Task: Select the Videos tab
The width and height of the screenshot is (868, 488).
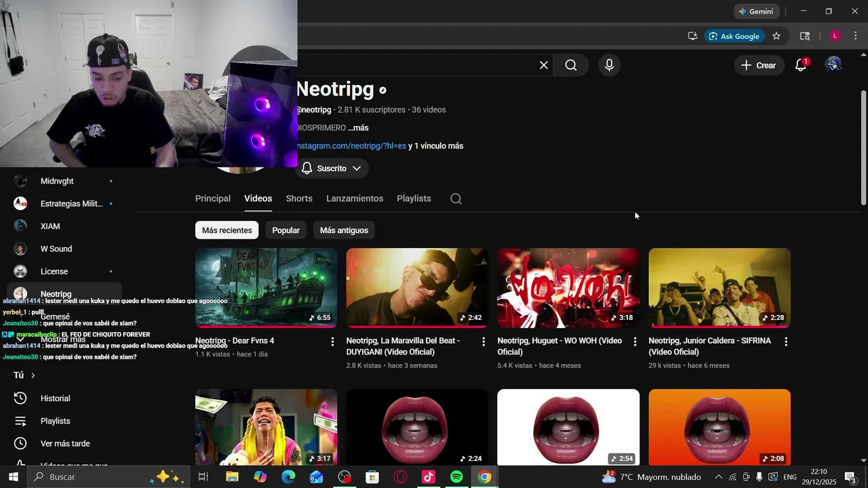Action: (x=258, y=199)
